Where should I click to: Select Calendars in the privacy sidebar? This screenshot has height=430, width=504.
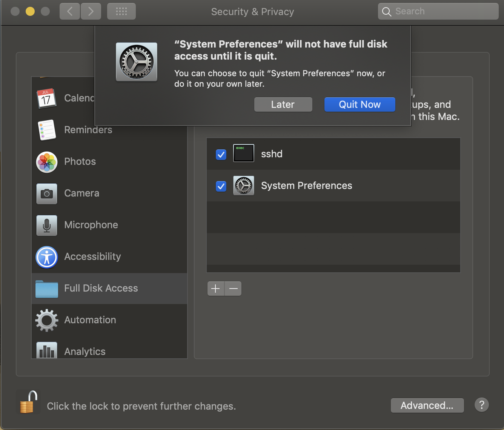63,98
